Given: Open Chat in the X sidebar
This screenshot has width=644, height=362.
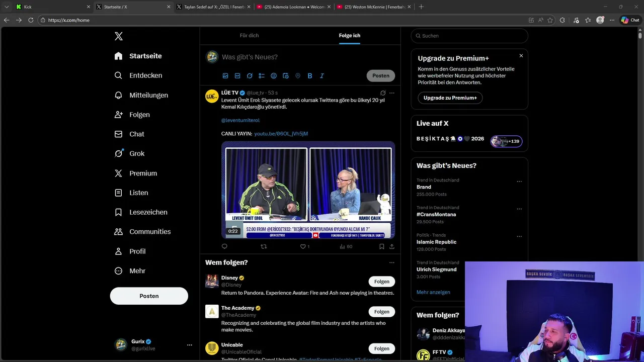Looking at the screenshot, I should click(x=129, y=134).
